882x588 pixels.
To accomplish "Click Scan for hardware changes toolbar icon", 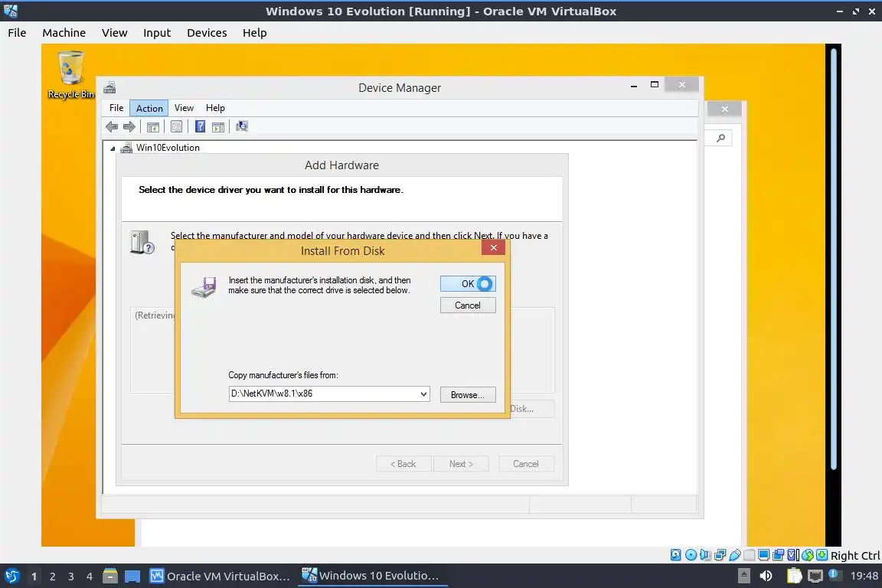I will (x=242, y=126).
